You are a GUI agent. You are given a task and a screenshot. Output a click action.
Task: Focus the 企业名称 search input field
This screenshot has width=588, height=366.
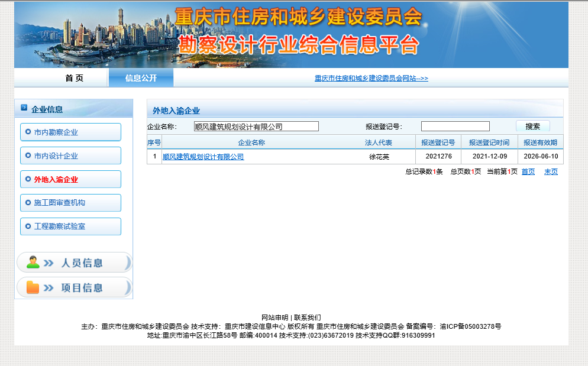pyautogui.click(x=256, y=127)
